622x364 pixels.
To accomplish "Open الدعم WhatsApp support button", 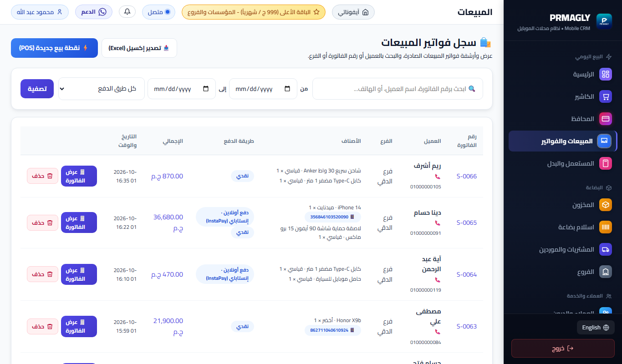I will (93, 12).
